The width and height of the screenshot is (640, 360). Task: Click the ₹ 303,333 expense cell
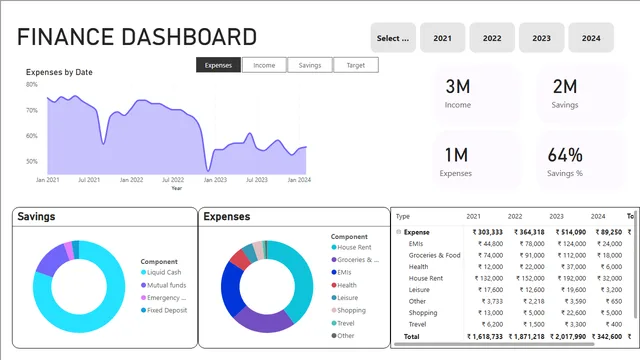click(488, 232)
